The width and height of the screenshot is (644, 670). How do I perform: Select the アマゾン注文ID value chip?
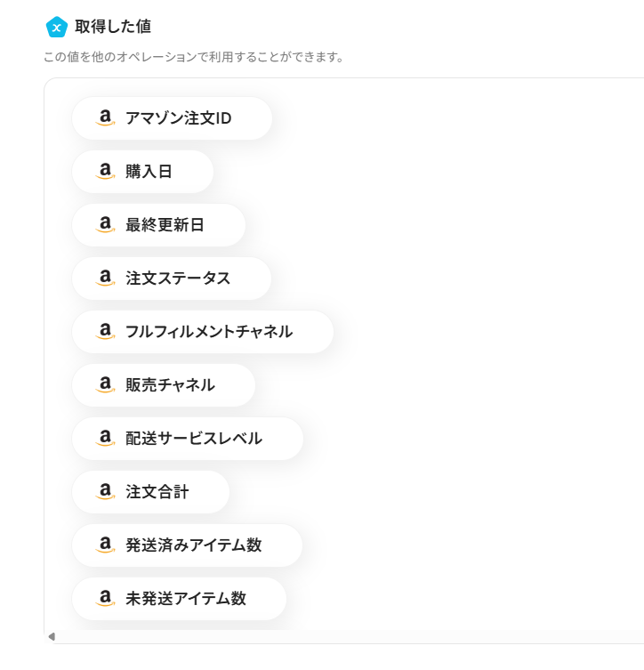(x=178, y=118)
